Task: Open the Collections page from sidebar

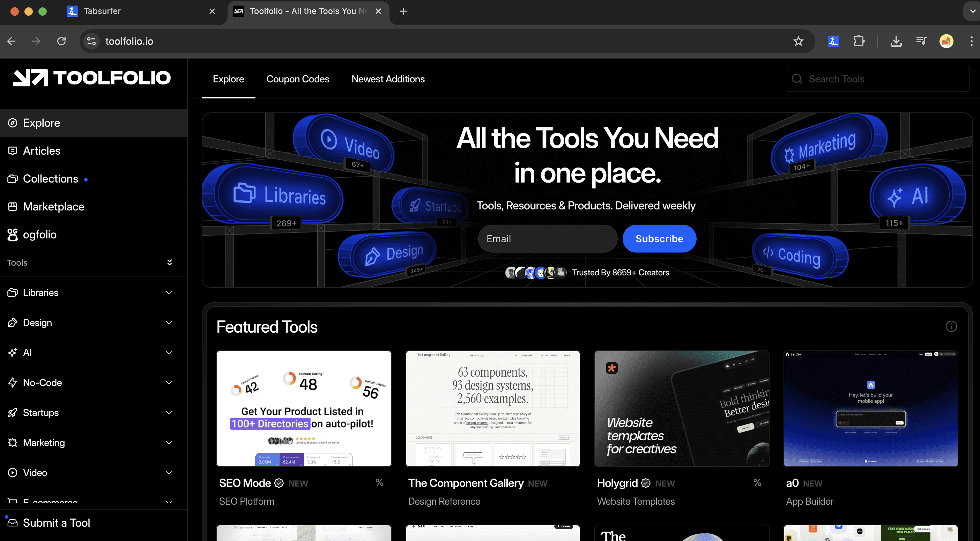Action: (50, 179)
